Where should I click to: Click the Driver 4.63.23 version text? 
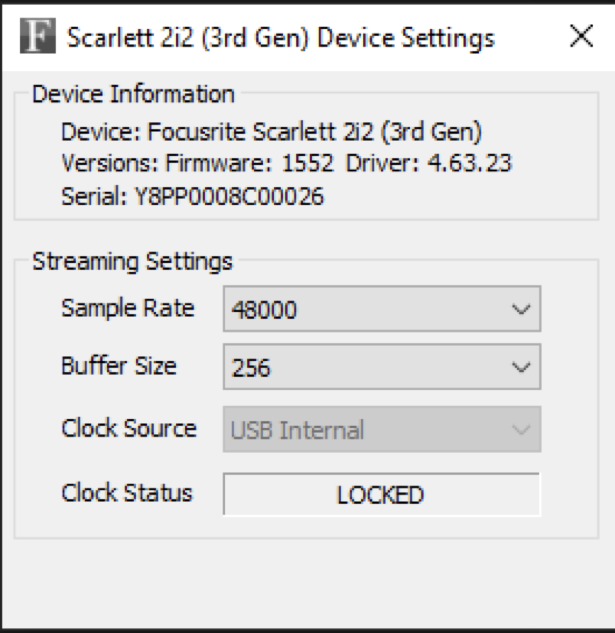430,164
